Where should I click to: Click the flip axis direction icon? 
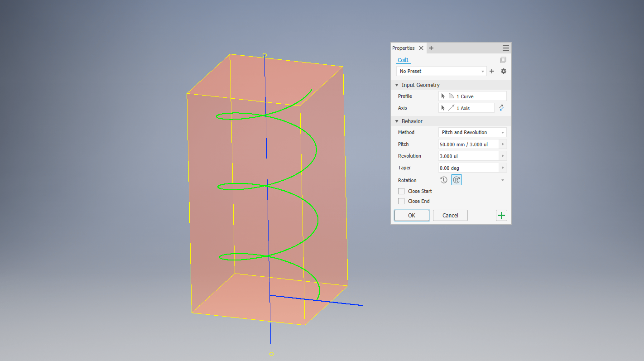click(x=501, y=108)
